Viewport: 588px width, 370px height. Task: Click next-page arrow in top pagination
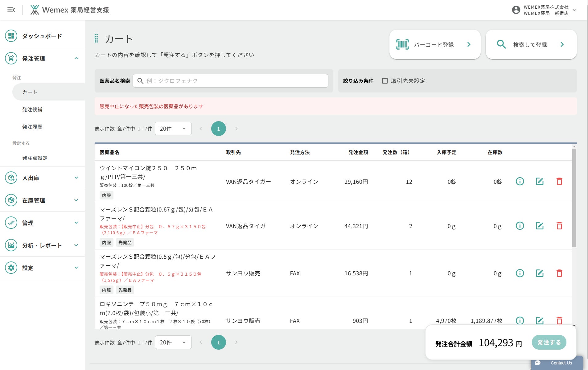(x=236, y=129)
